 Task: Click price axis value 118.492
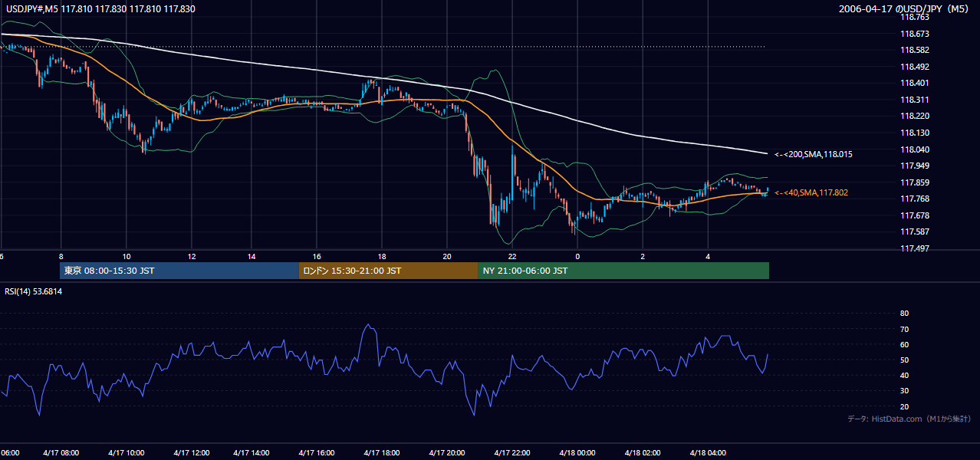(x=914, y=67)
